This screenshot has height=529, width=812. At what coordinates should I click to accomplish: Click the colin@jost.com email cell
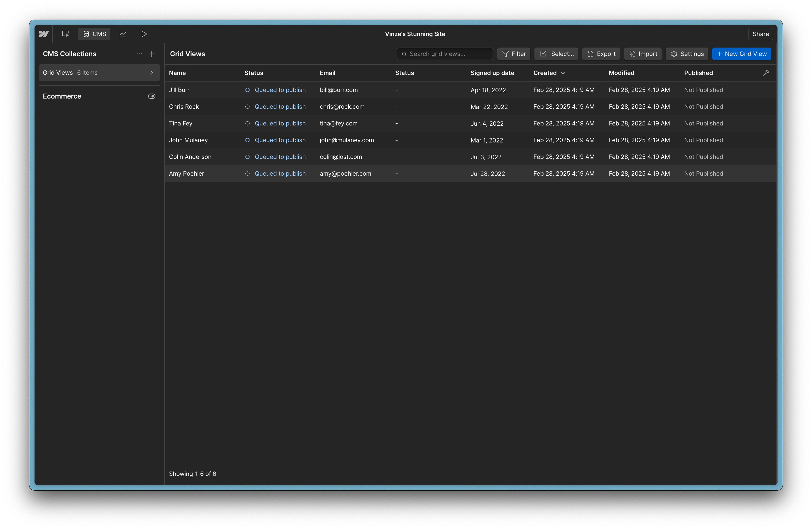(341, 157)
